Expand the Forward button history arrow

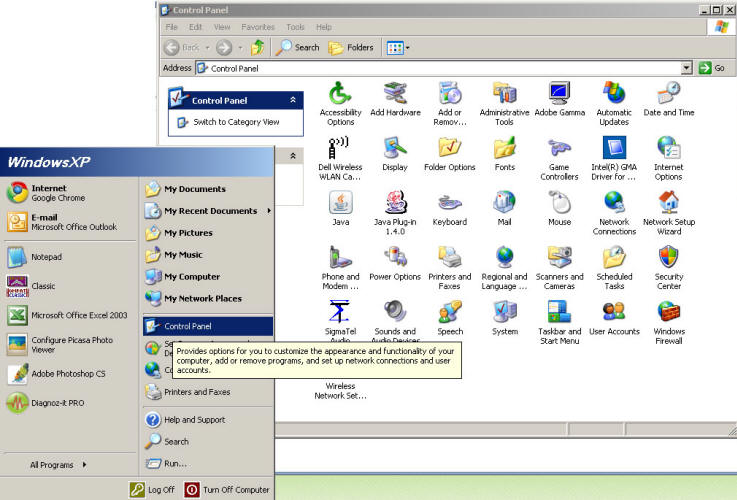240,47
